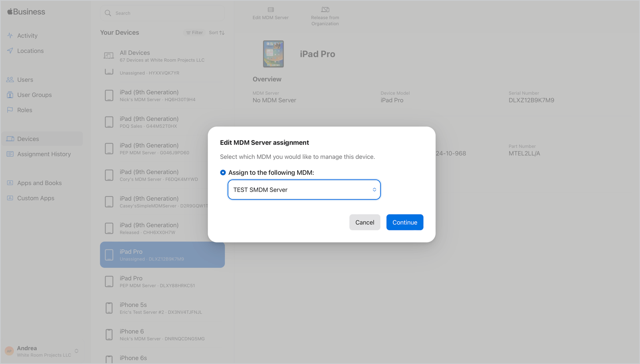Click Continue to confirm assignment
640x364 pixels.
coord(405,222)
